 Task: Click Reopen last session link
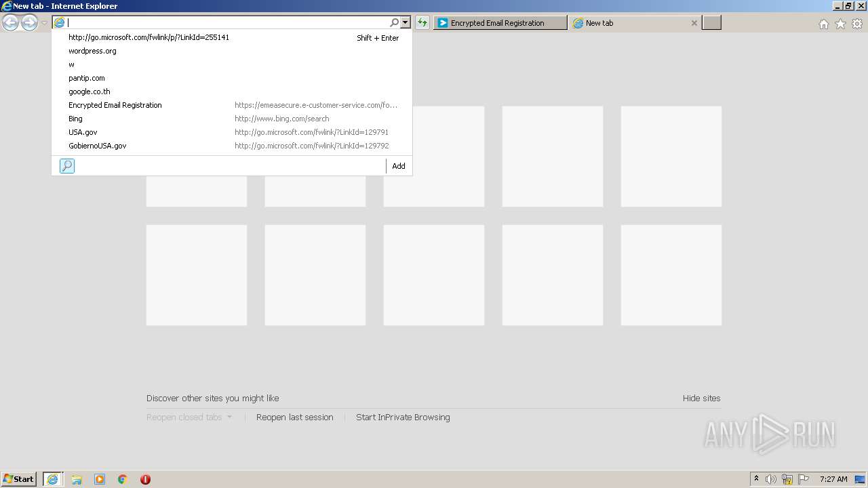click(x=295, y=418)
